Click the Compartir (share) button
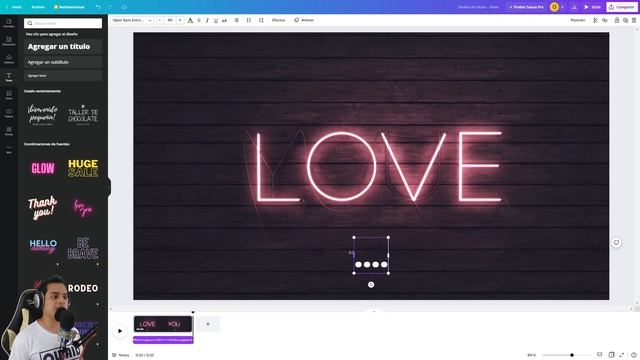The width and height of the screenshot is (640, 360). (622, 7)
